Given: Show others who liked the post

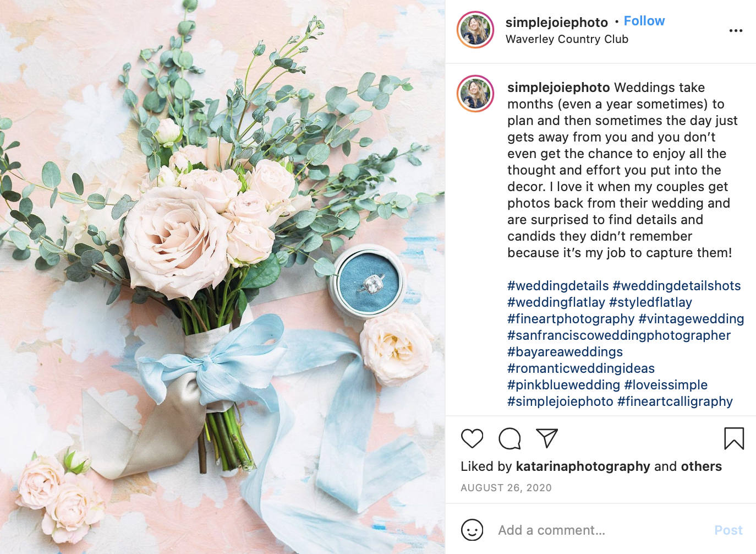Looking at the screenshot, I should coord(702,466).
